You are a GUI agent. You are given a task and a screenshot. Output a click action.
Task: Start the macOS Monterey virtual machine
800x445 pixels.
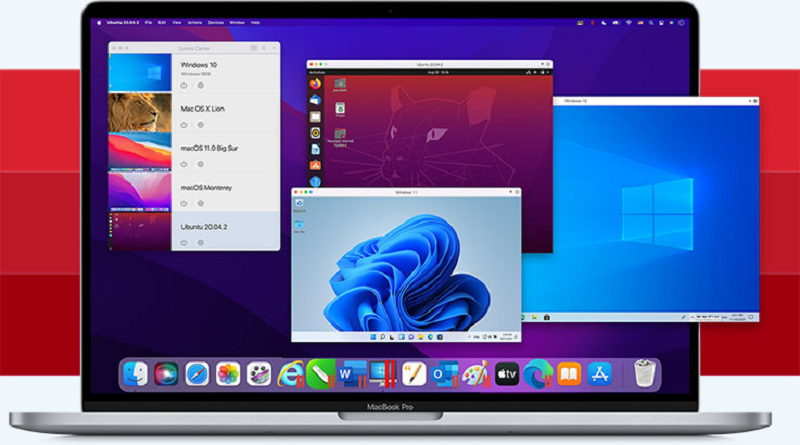[x=184, y=202]
